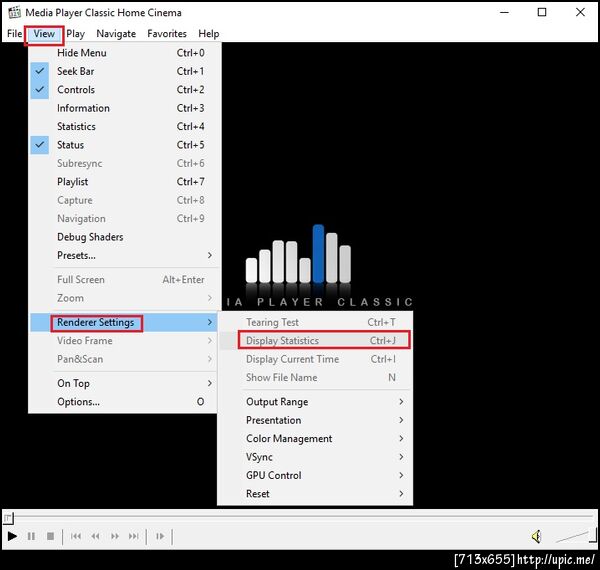Toggle the Status checkmark
This screenshot has width=600, height=570.
click(40, 145)
